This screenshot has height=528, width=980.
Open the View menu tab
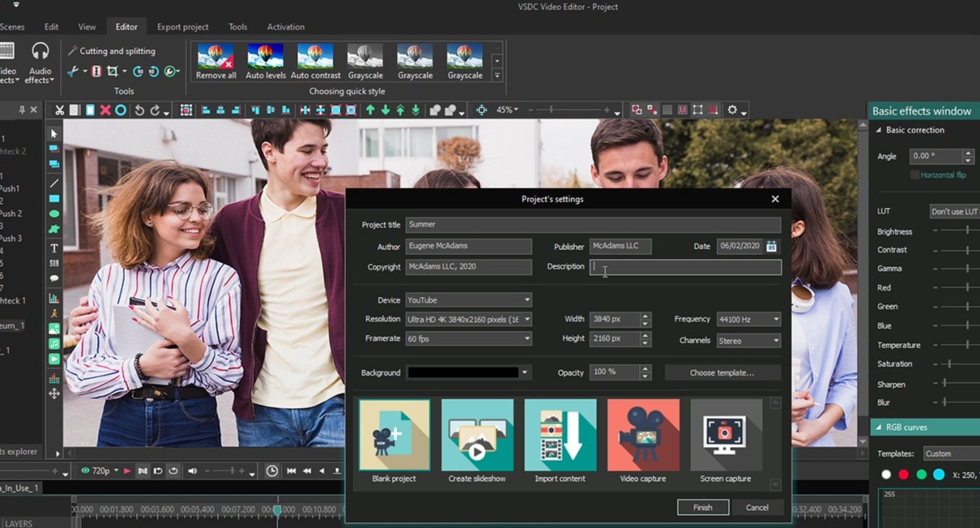coord(87,27)
